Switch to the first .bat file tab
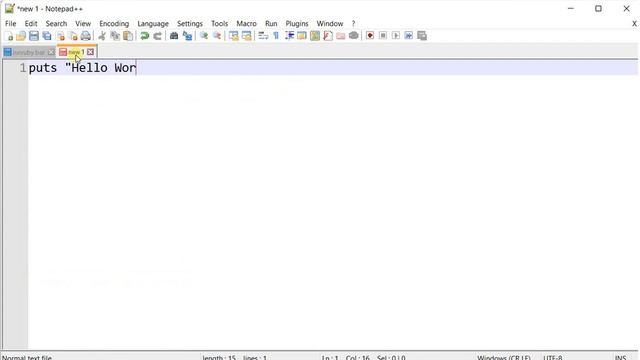640x360 pixels. point(29,52)
